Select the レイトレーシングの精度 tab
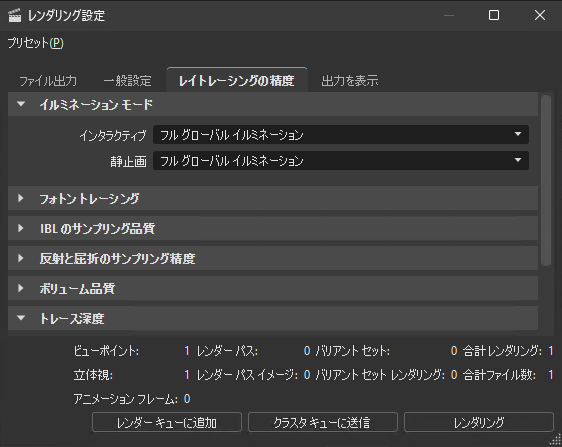This screenshot has height=447, width=562. coord(237,80)
